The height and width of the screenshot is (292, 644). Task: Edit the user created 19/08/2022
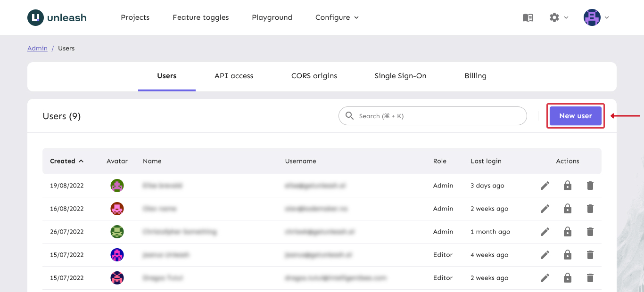tap(545, 186)
